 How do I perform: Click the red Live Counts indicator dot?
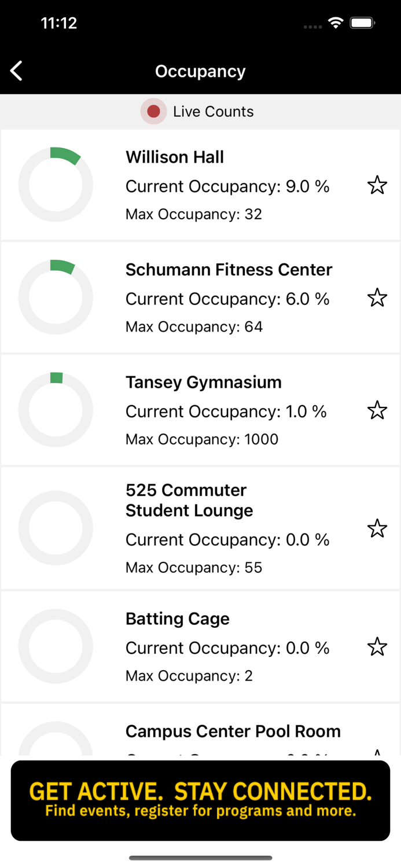(x=153, y=111)
